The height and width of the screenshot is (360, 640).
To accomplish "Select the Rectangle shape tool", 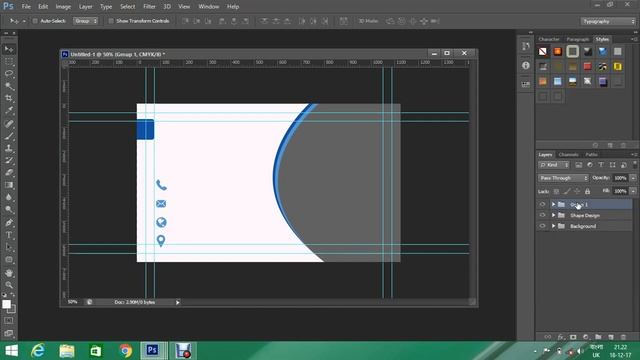I will pos(9,260).
